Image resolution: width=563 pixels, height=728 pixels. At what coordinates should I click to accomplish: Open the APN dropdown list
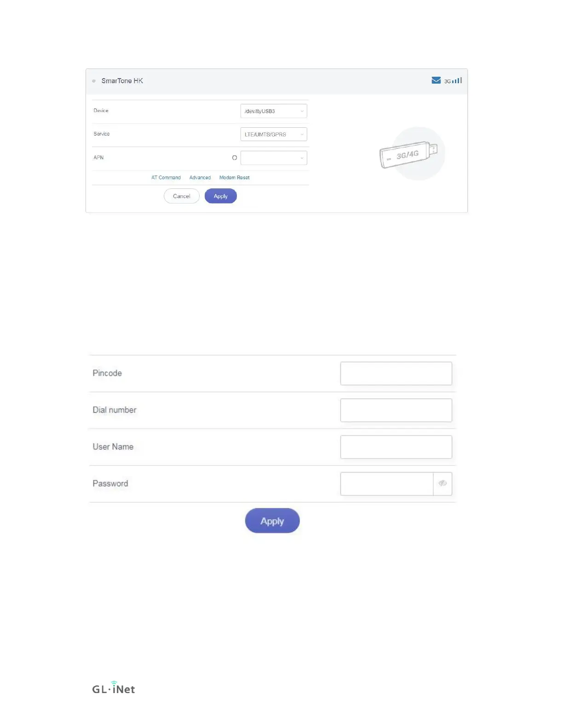274,158
